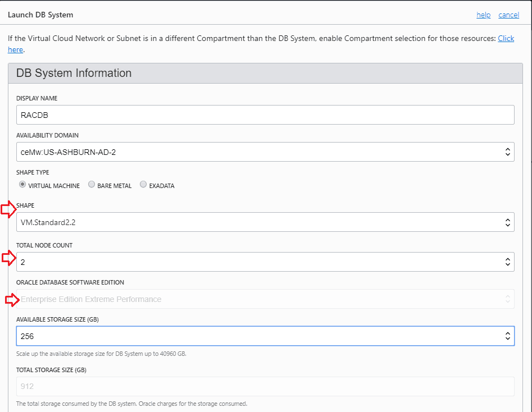The image size is (532, 412).
Task: Choose the Bare Metal shape type
Action: [92, 185]
